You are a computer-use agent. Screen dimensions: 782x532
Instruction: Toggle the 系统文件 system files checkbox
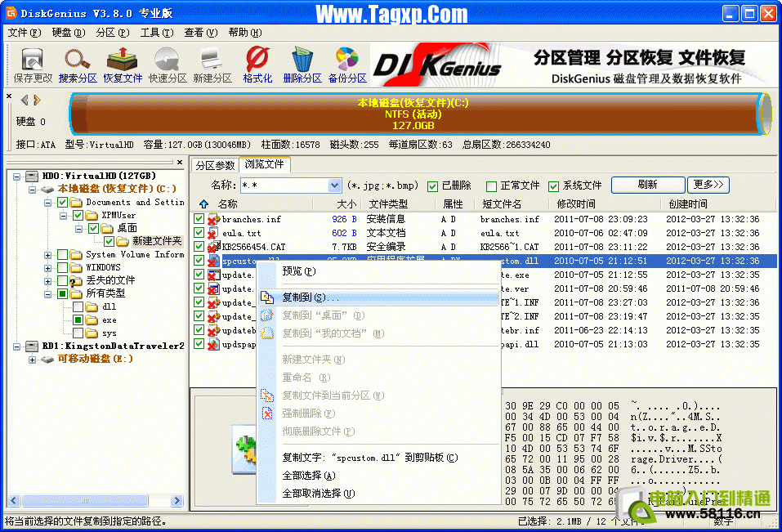click(553, 186)
